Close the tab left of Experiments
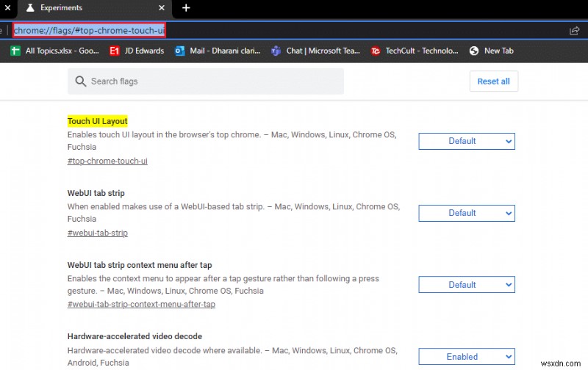The height and width of the screenshot is (370, 588). 7,7
